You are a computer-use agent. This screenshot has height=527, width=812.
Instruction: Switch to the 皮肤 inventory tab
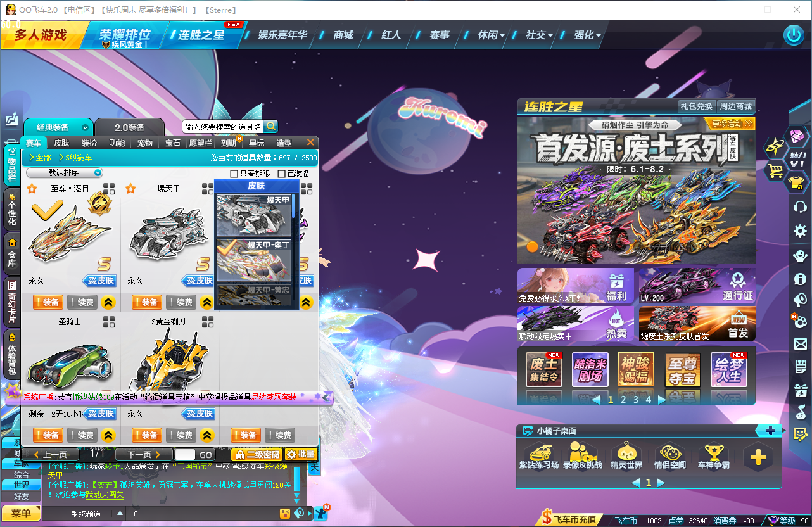point(61,143)
